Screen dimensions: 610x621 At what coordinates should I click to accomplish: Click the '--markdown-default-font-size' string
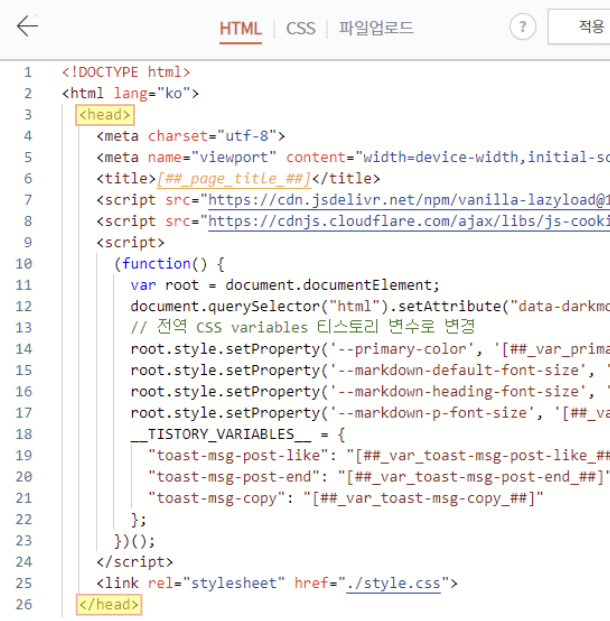click(458, 371)
